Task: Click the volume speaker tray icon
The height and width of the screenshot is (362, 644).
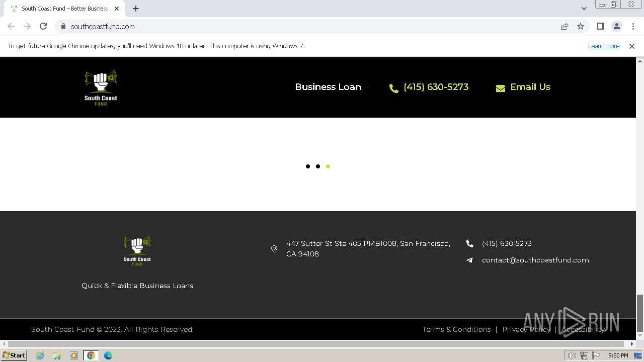Action: click(572, 355)
